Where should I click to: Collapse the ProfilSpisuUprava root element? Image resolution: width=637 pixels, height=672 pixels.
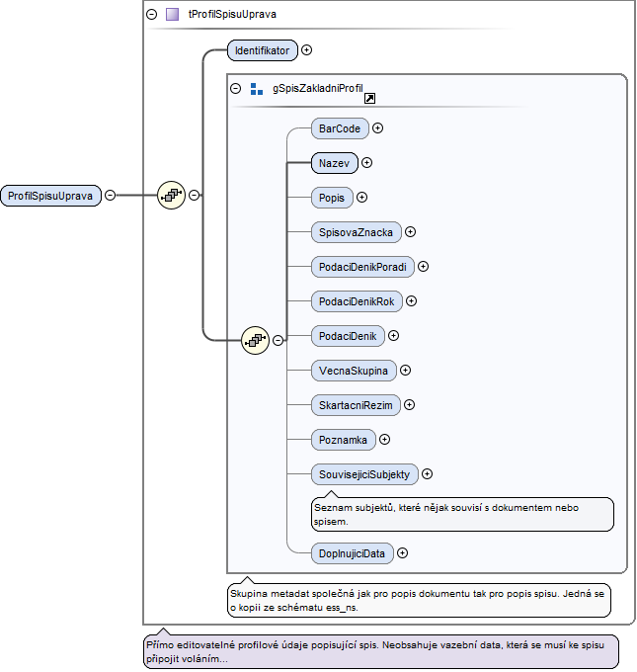pos(110,196)
